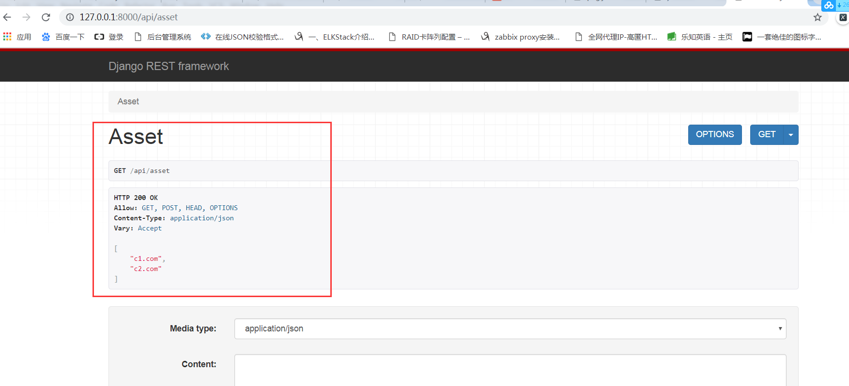Open the ELKStack bookmark
This screenshot has width=849, height=386.
pyautogui.click(x=335, y=37)
